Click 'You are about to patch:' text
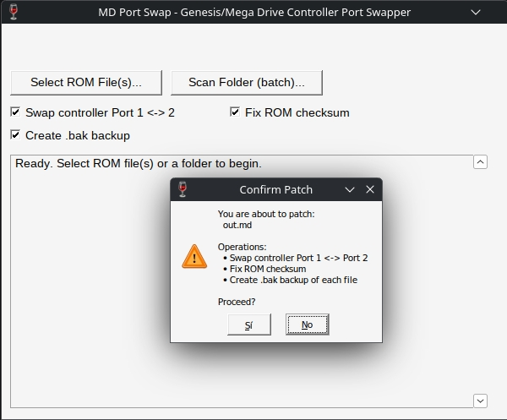This screenshot has height=420, width=507. tap(266, 214)
